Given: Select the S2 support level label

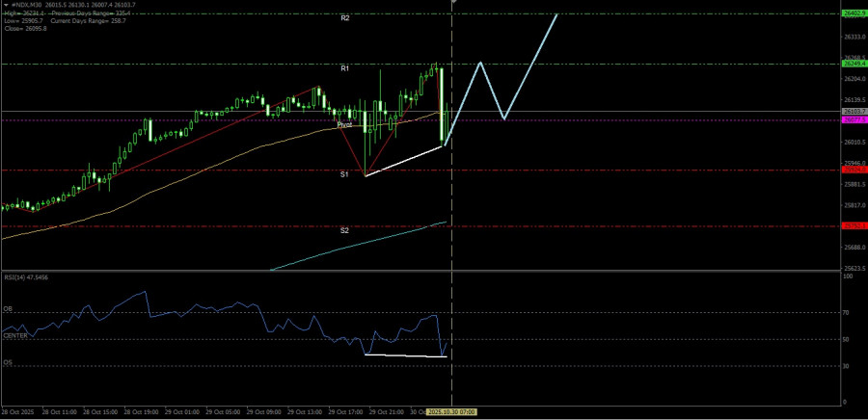Looking at the screenshot, I should tap(344, 231).
